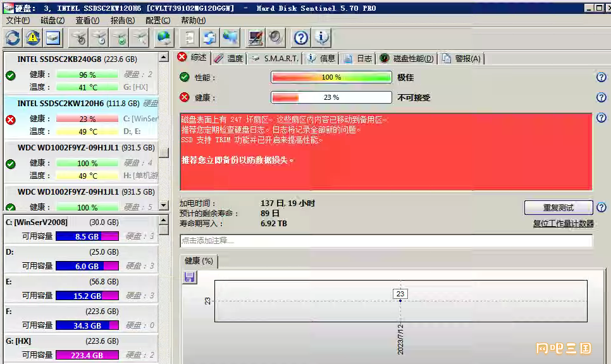This screenshot has width=611, height=364.
Task: Select the second WDC WD1002F9YZ disk (硬盘 5)
Action: pyautogui.click(x=81, y=198)
